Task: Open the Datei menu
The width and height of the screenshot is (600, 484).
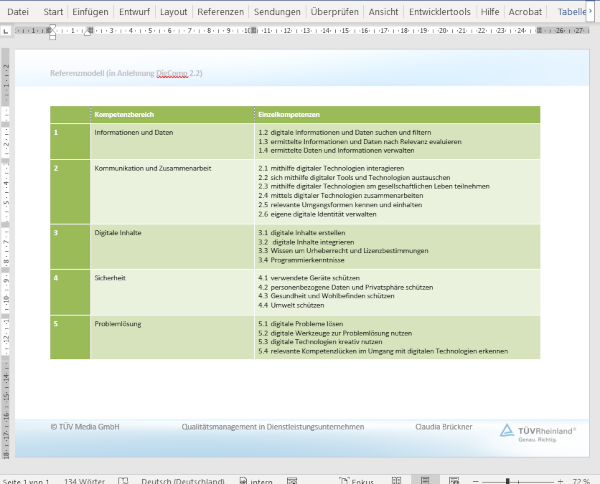Action: pyautogui.click(x=19, y=12)
